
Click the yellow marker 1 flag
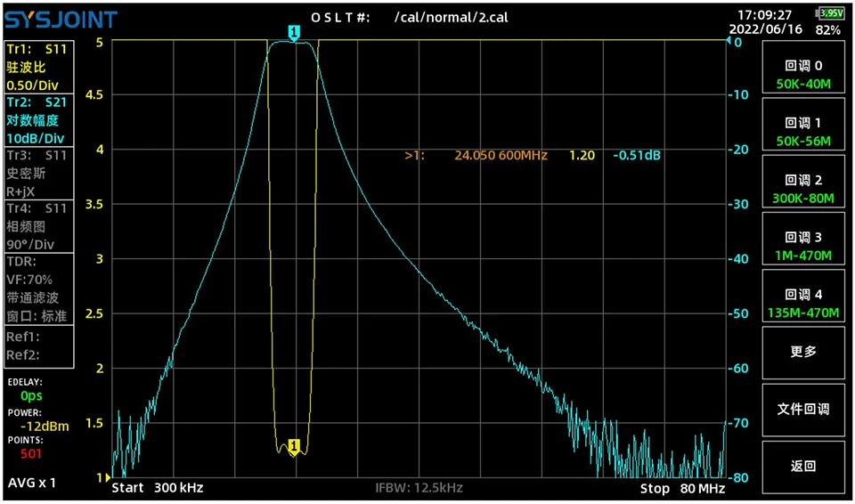tap(294, 446)
